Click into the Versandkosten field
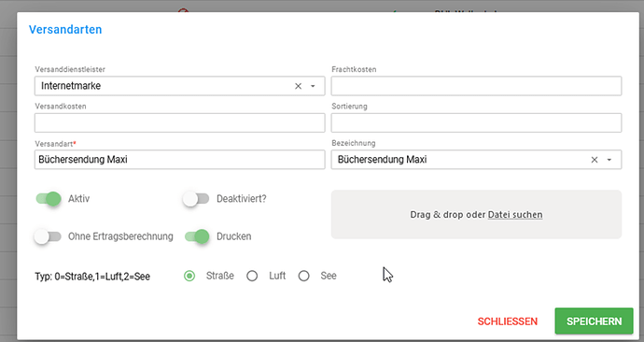Image resolution: width=644 pixels, height=342 pixels. (x=179, y=123)
